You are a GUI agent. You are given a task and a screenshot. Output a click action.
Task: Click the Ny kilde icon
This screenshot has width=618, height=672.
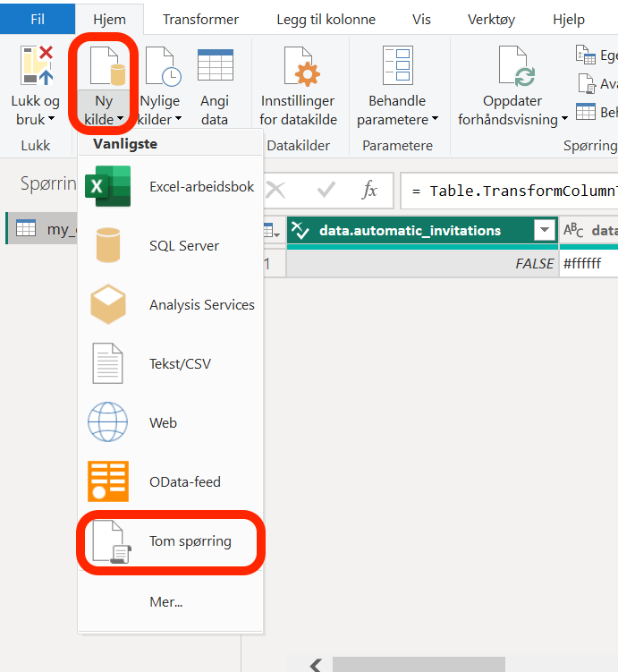pyautogui.click(x=107, y=66)
